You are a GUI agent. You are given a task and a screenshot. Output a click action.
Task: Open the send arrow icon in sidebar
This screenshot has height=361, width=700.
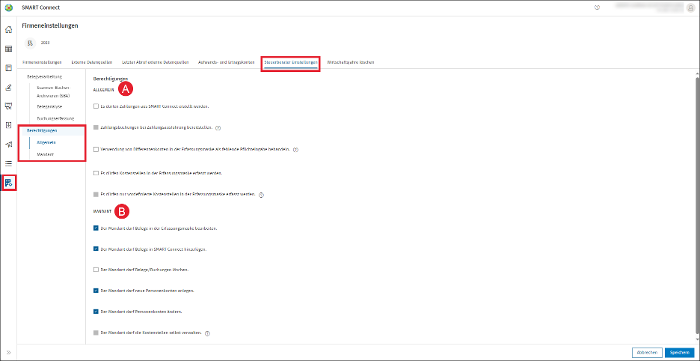coord(8,144)
